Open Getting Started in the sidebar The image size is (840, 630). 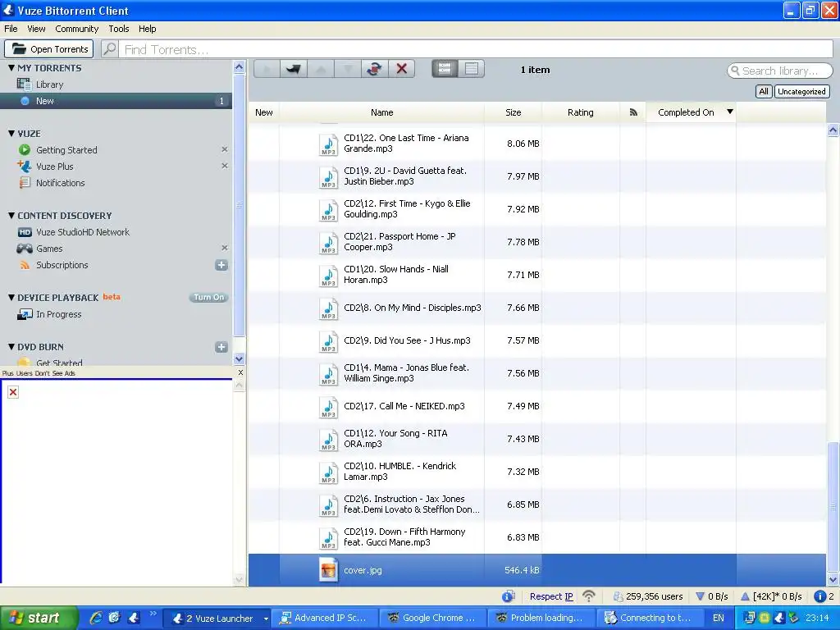tap(66, 150)
